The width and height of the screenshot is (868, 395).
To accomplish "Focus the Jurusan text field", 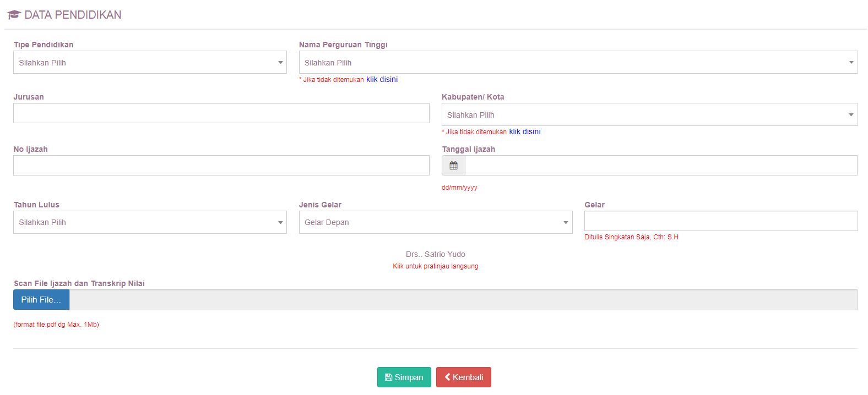I will pyautogui.click(x=221, y=113).
